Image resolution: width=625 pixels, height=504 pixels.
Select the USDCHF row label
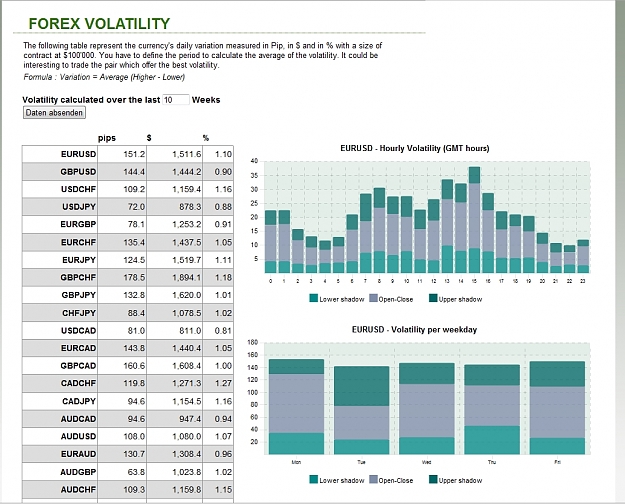point(79,189)
